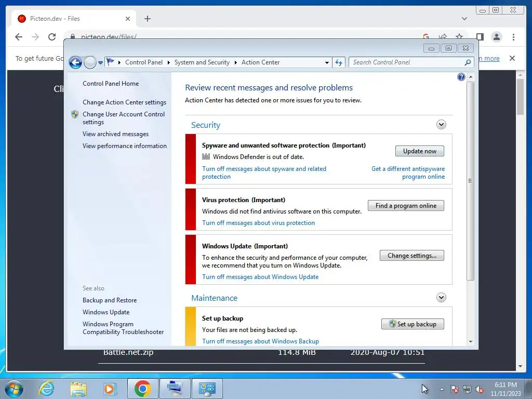Screen dimensions: 532x399
Task: Collapse the Maintenance section chevron
Action: (x=441, y=298)
